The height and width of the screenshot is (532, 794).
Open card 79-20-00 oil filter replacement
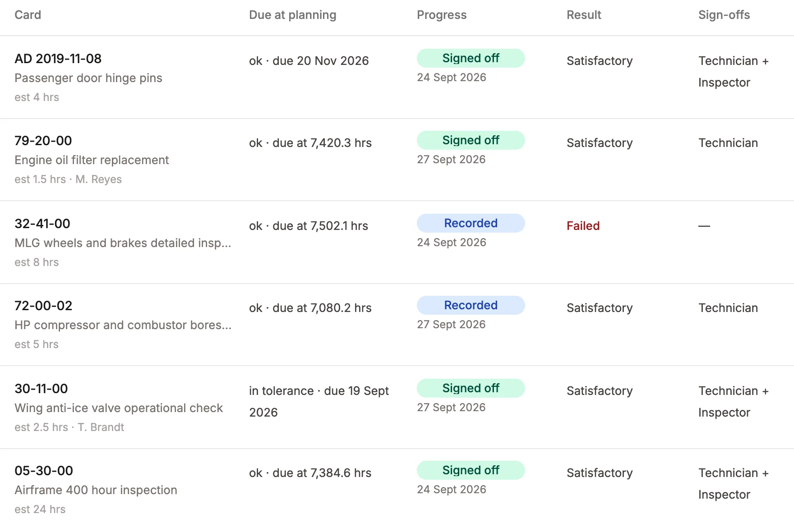coord(43,141)
